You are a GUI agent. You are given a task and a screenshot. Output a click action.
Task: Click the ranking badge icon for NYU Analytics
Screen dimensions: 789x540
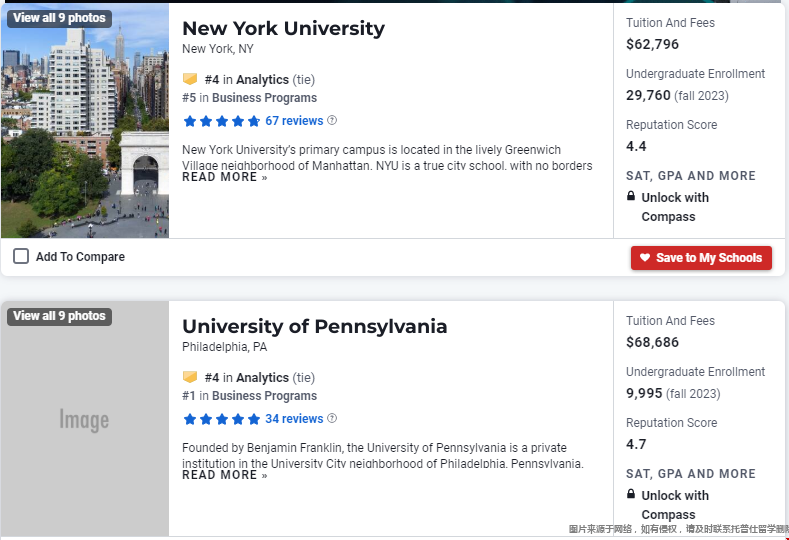(190, 79)
